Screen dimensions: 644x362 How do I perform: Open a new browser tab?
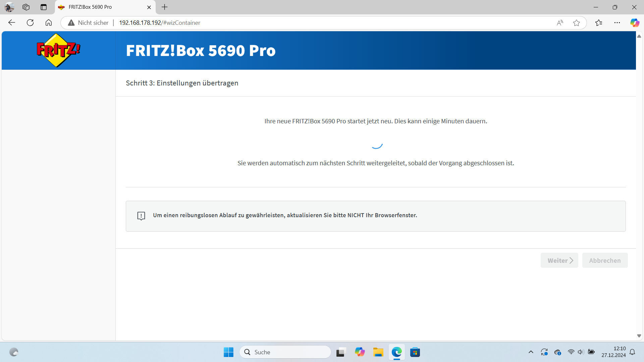165,7
